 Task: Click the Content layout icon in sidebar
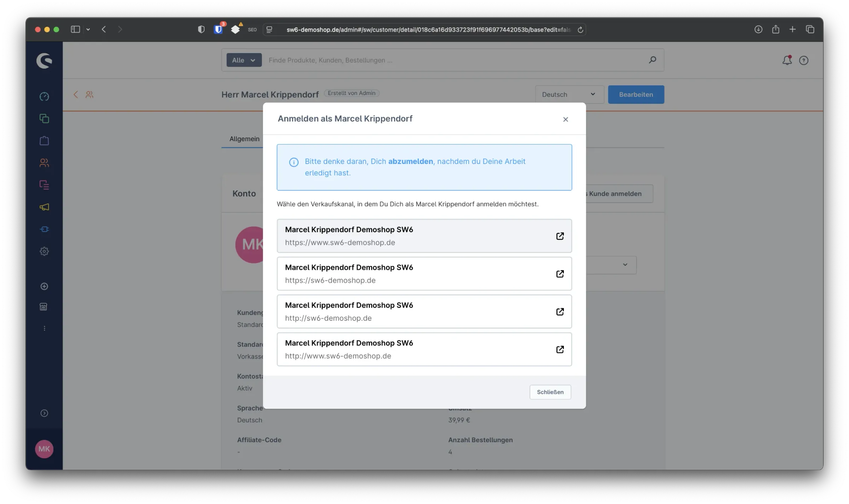tap(44, 185)
